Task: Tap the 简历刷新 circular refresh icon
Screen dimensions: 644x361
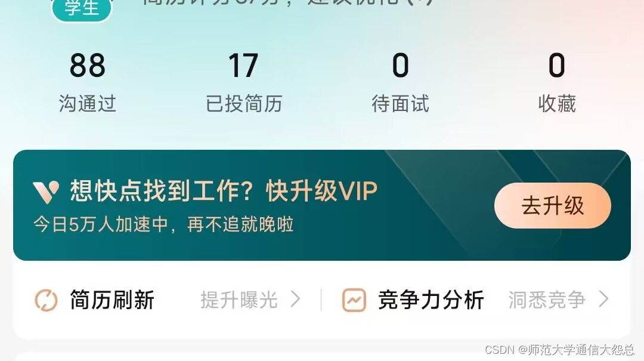Action: tap(45, 300)
